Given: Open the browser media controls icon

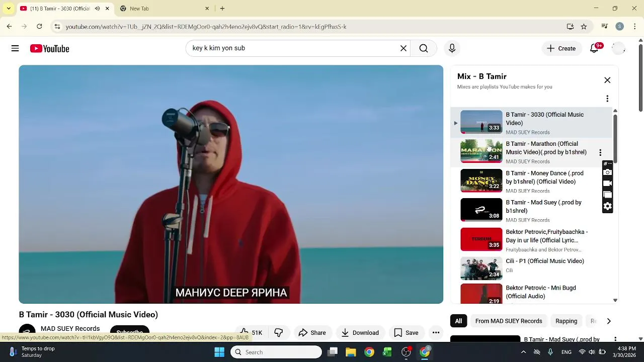Looking at the screenshot, I should pos(605,27).
